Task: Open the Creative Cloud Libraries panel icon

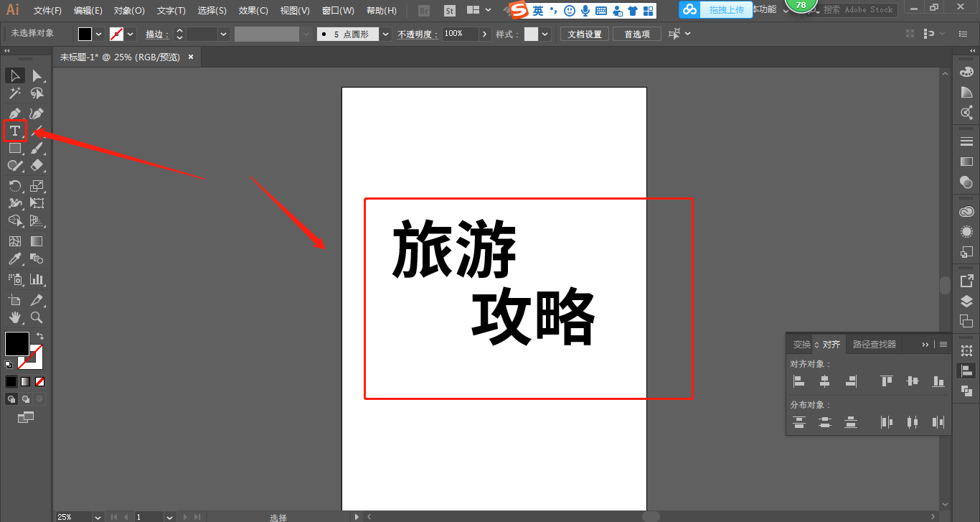Action: [966, 212]
